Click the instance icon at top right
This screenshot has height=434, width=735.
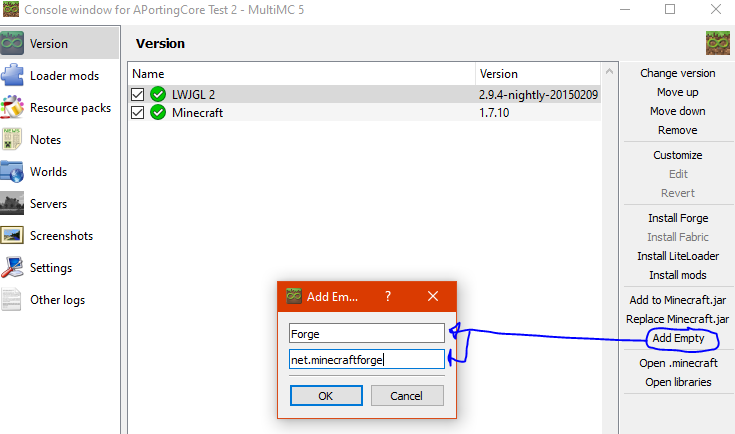[x=718, y=43]
